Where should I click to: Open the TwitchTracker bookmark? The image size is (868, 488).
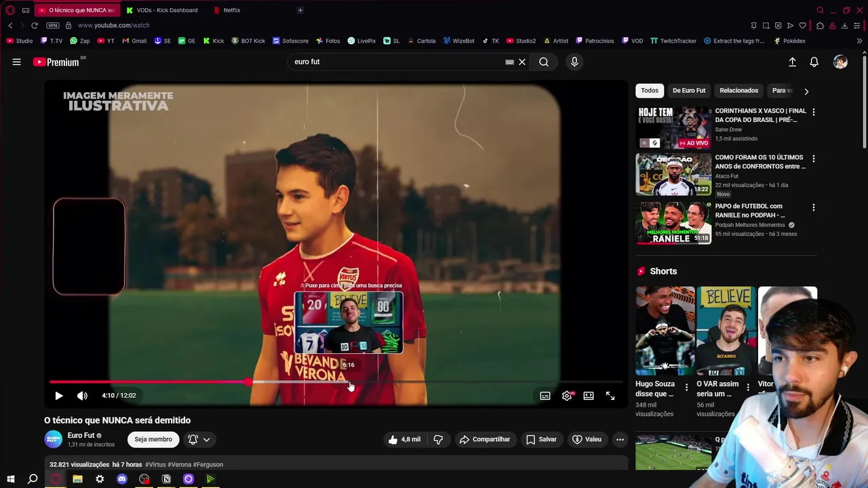point(673,41)
